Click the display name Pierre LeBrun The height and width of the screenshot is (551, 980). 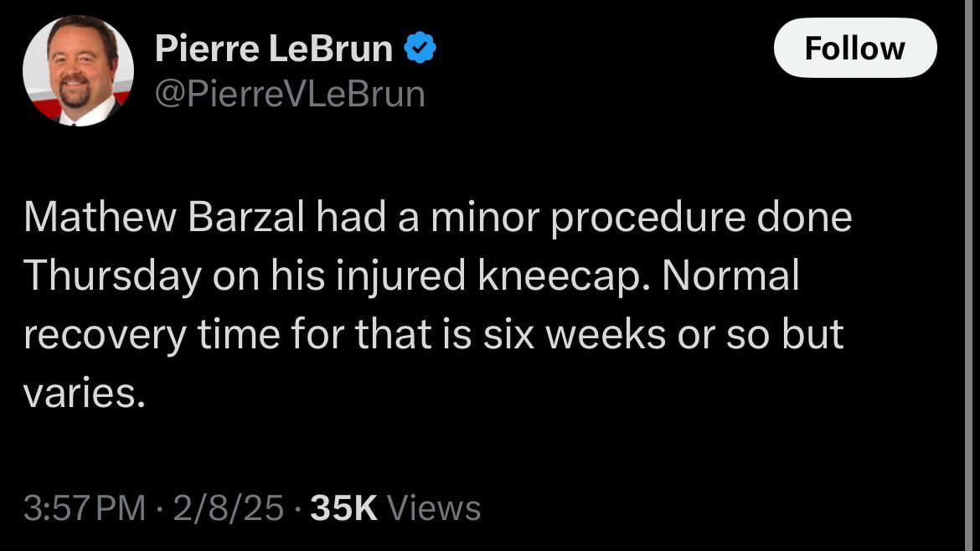tap(275, 48)
